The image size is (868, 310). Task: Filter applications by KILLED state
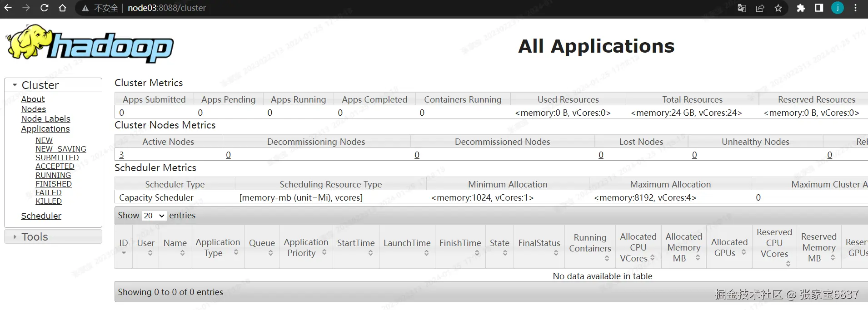point(49,201)
